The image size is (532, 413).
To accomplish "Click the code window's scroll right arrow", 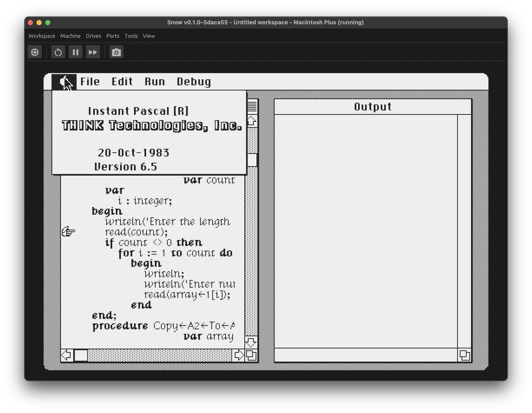I will click(x=239, y=355).
